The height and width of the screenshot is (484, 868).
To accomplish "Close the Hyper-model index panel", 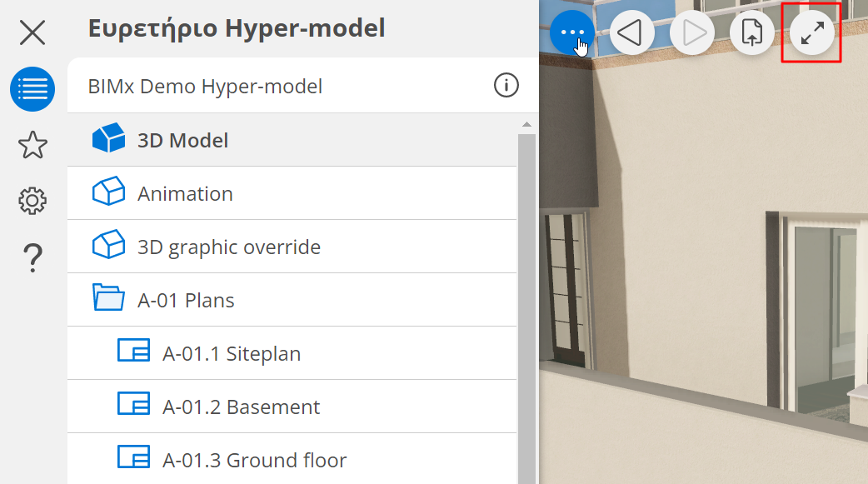I will coord(32,33).
